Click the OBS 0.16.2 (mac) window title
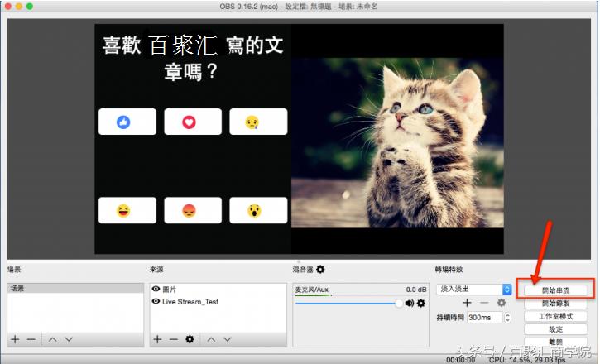Screen dimensions: 600x364 pos(299,6)
